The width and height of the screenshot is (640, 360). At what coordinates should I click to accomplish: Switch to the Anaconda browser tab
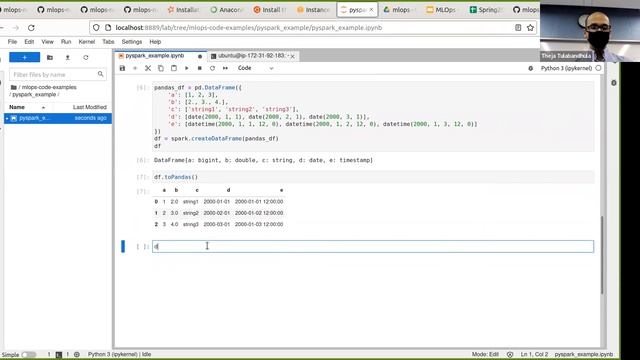pyautogui.click(x=227, y=10)
